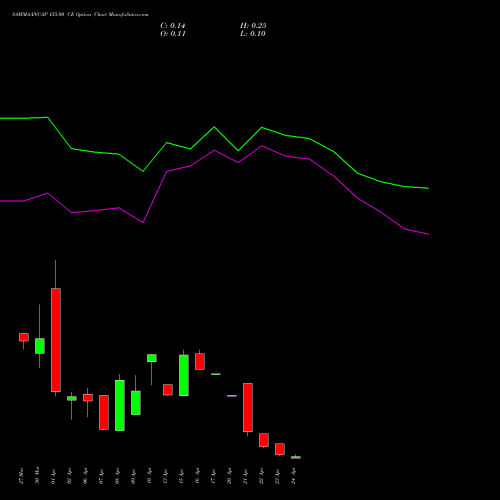Select the 22 Apr date label

261,477
